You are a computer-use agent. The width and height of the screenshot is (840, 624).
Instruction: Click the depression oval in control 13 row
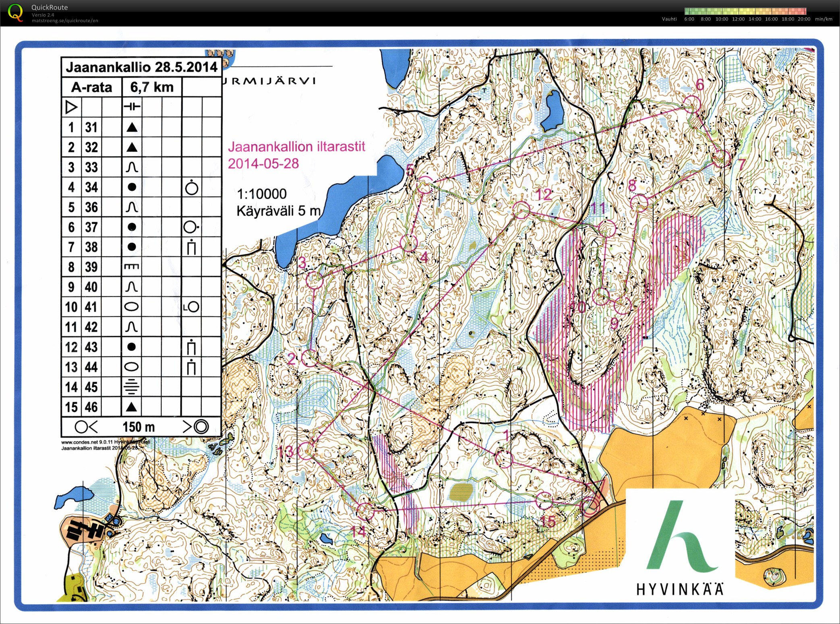click(x=132, y=367)
